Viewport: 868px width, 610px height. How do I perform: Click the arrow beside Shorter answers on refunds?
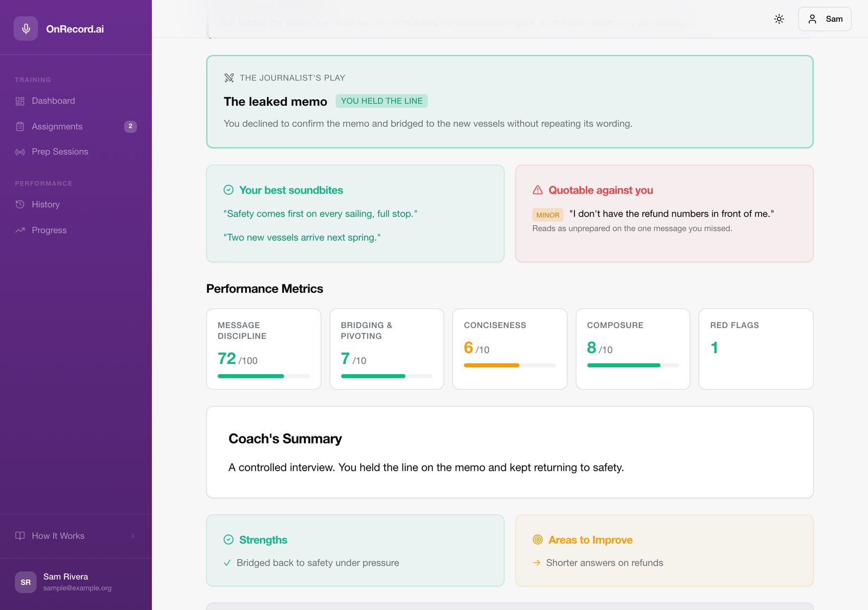[x=537, y=563]
